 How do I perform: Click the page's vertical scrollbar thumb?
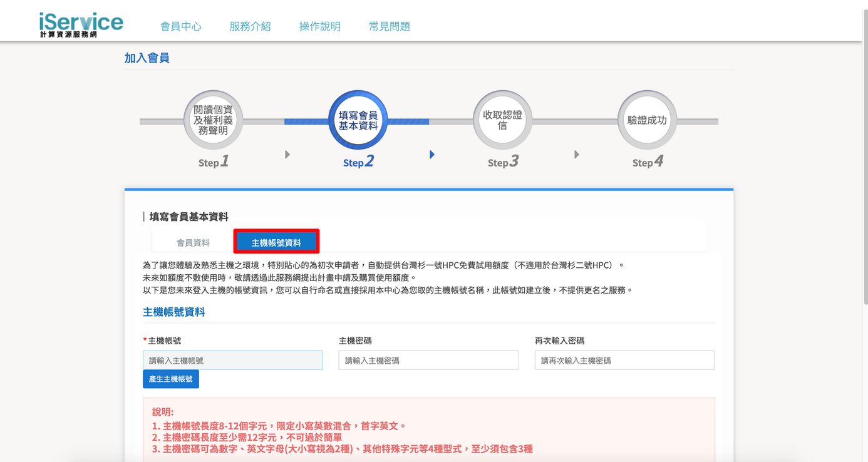(x=864, y=157)
